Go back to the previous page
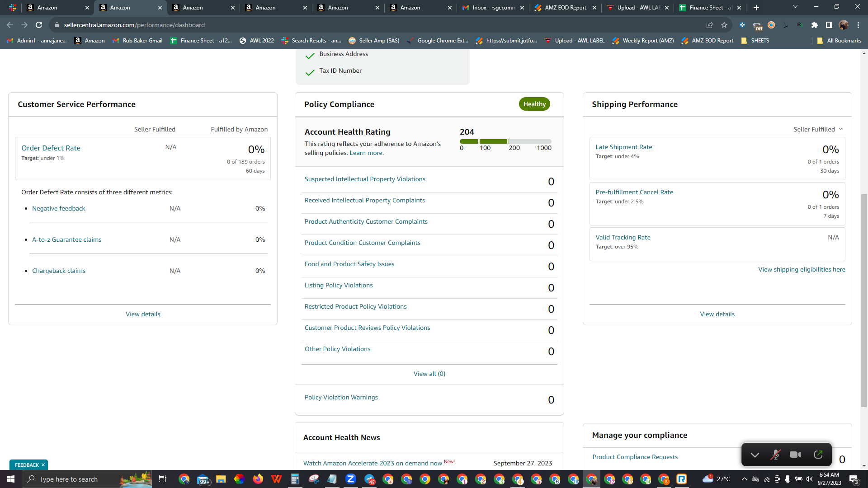This screenshot has width=868, height=488. 10,25
